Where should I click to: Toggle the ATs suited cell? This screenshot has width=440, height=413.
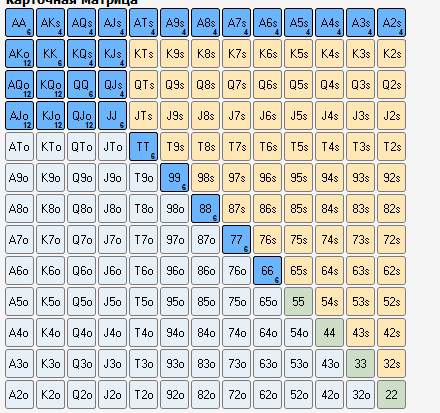coord(143,23)
